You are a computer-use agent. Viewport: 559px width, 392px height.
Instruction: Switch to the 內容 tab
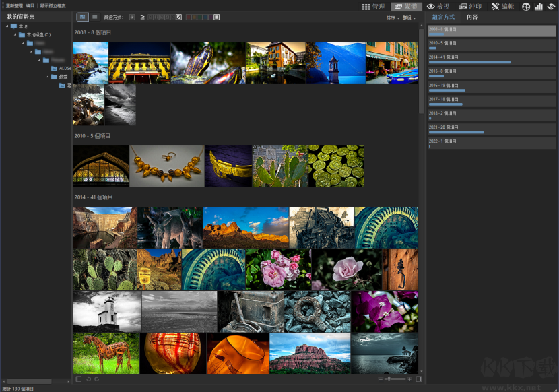pyautogui.click(x=471, y=17)
